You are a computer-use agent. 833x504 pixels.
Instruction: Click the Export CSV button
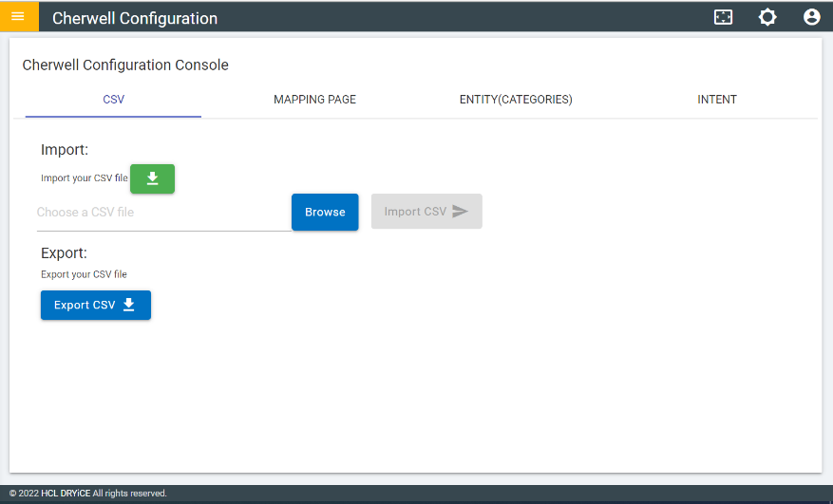96,305
